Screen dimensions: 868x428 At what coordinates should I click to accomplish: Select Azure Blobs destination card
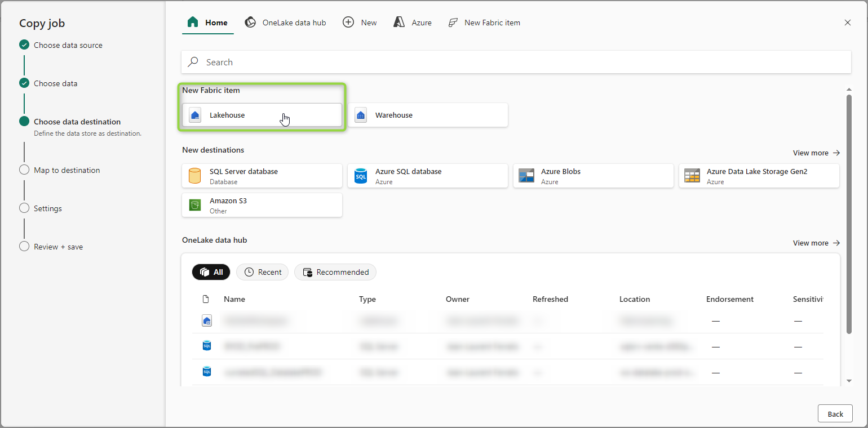pyautogui.click(x=594, y=176)
